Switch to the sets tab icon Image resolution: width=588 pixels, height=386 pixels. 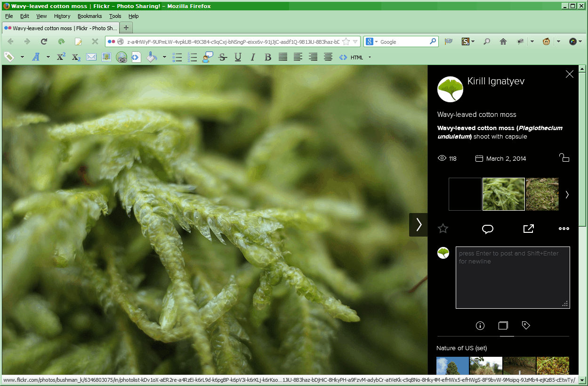pos(503,326)
